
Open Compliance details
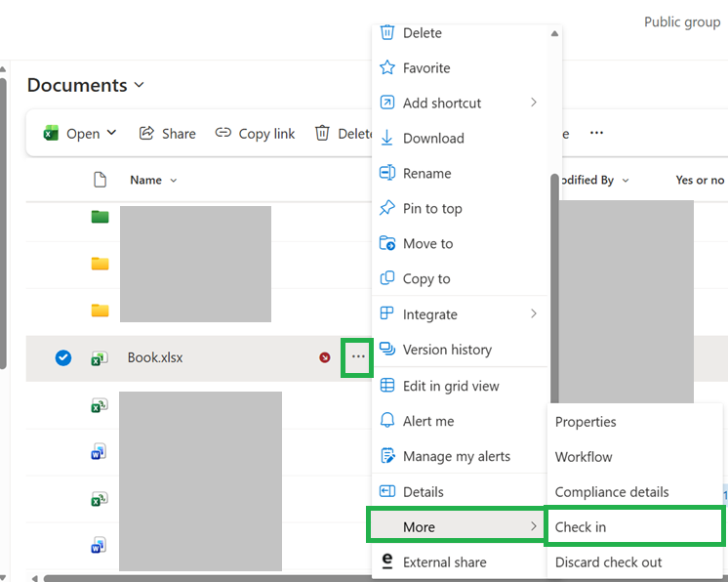(634, 492)
